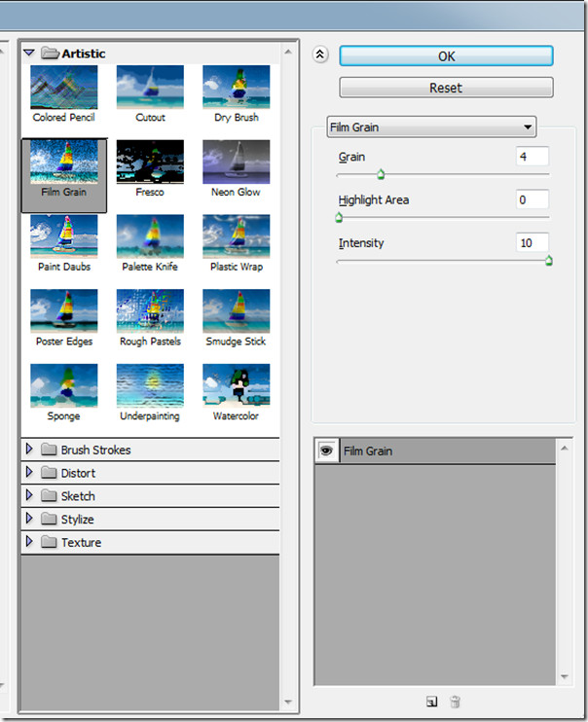The image size is (588, 722).
Task: Click the Reset button
Action: pos(446,88)
